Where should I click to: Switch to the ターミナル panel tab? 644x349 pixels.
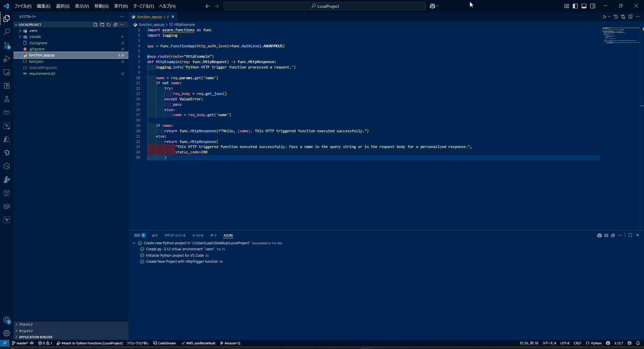198,236
